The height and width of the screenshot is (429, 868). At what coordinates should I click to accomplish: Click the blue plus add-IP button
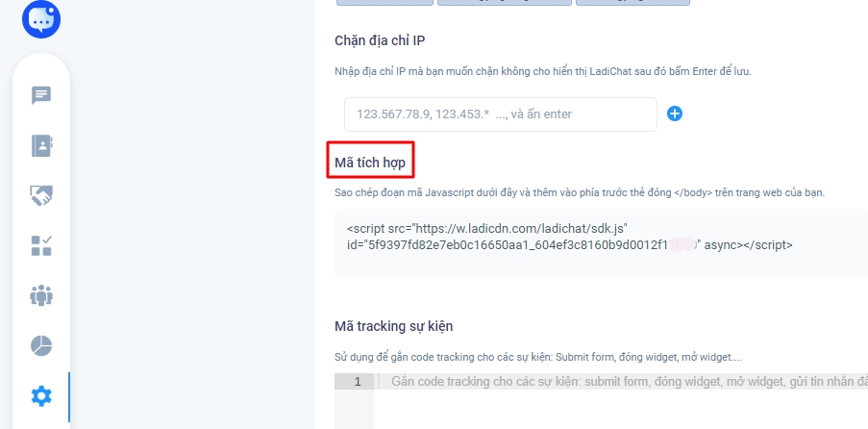click(x=674, y=114)
